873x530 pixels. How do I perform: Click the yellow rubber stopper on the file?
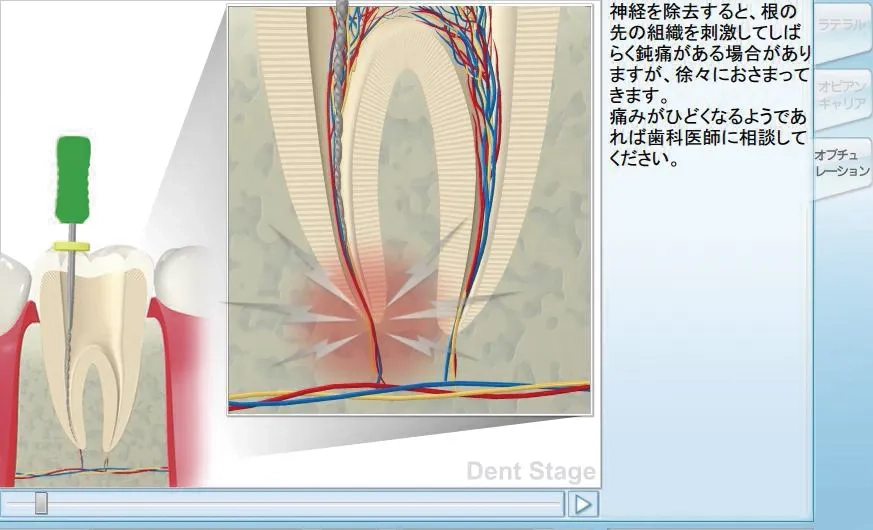pyautogui.click(x=71, y=245)
